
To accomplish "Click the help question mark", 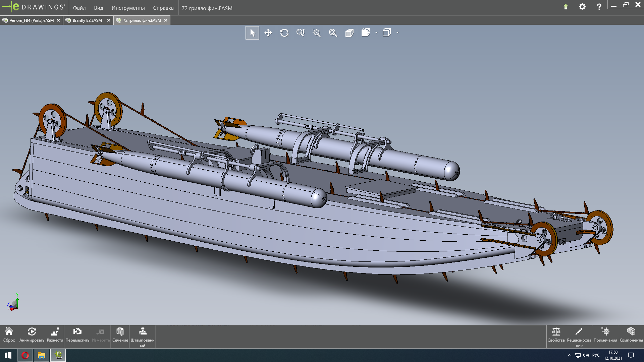I will [x=599, y=7].
